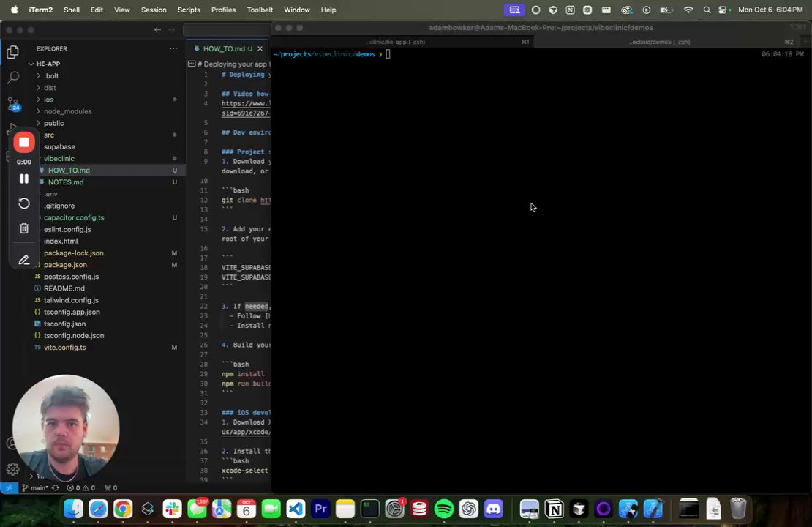Click the red stop recording button

24,143
